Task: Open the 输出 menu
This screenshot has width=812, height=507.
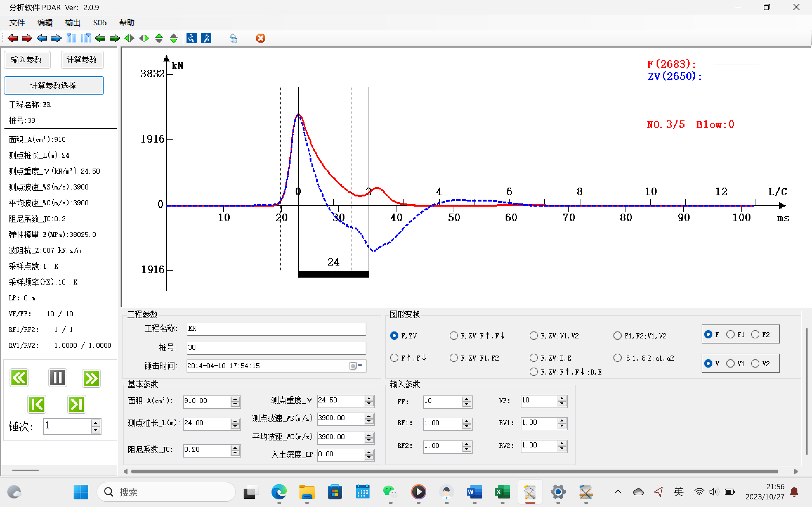Action: pyautogui.click(x=72, y=22)
